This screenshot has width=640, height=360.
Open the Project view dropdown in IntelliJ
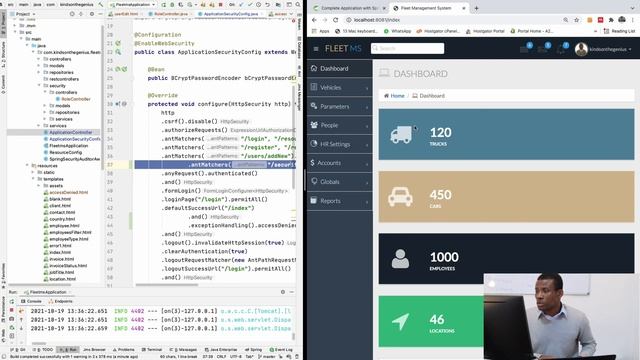point(22,14)
